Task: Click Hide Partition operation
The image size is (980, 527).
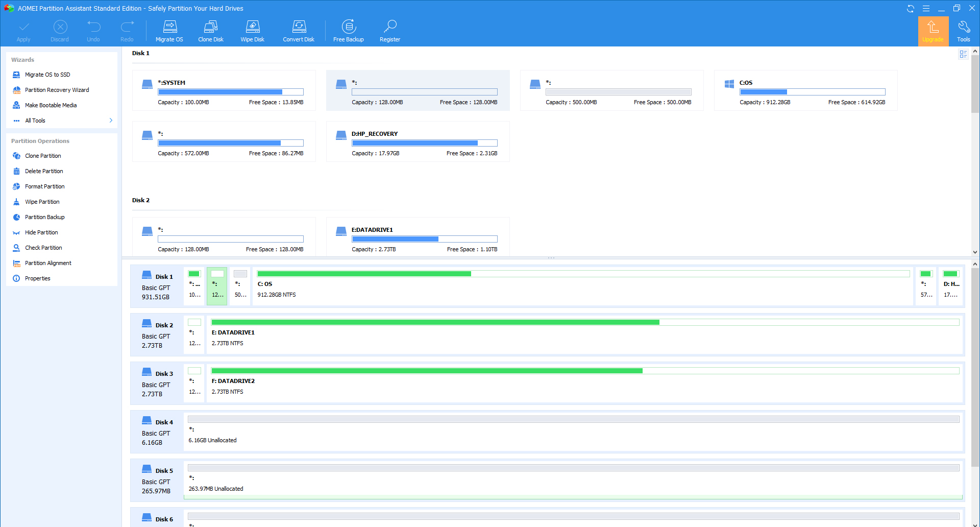Action: (61, 232)
